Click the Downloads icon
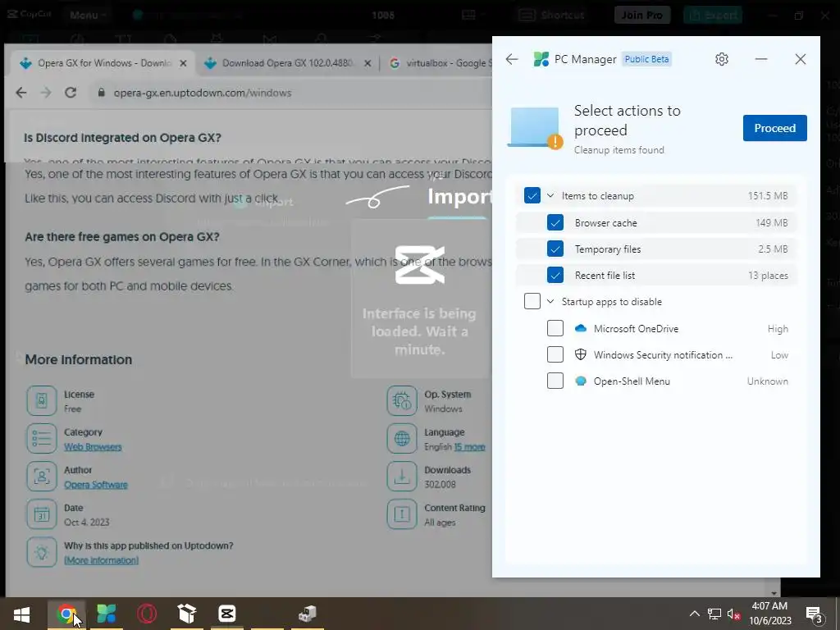Viewport: 840px width, 630px height. pyautogui.click(x=402, y=477)
